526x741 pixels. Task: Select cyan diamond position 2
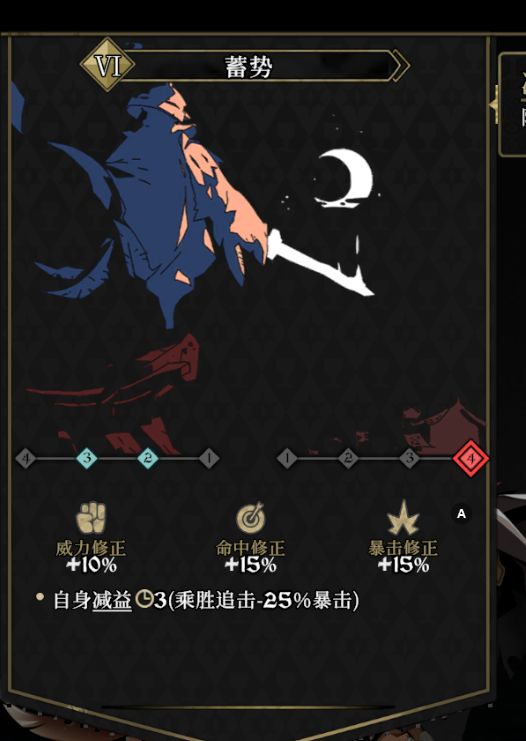(148, 458)
